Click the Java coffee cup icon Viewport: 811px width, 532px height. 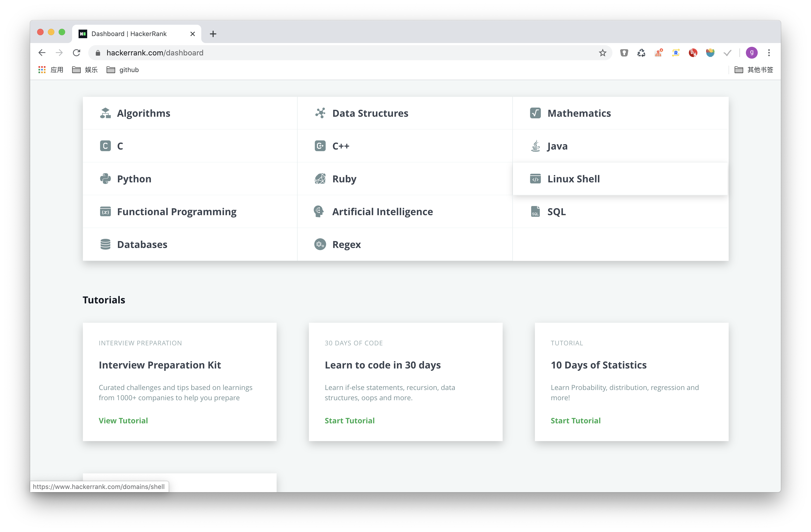[535, 146]
